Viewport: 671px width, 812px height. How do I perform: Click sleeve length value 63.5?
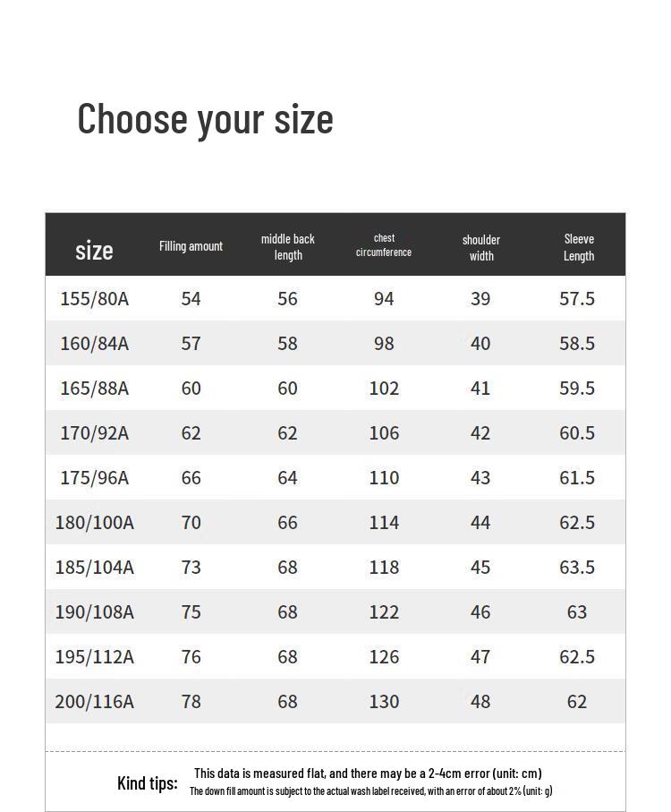coord(577,567)
